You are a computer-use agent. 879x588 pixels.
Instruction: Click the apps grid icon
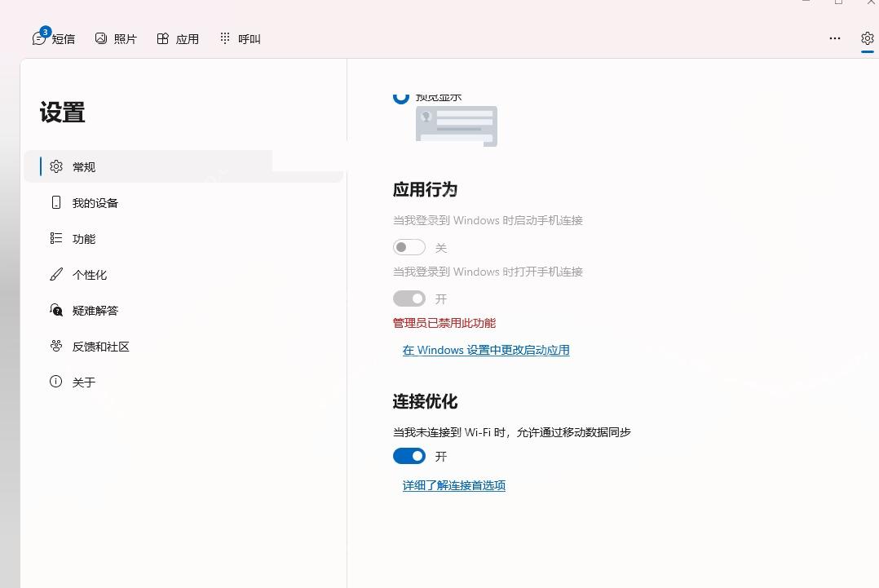[x=162, y=38]
